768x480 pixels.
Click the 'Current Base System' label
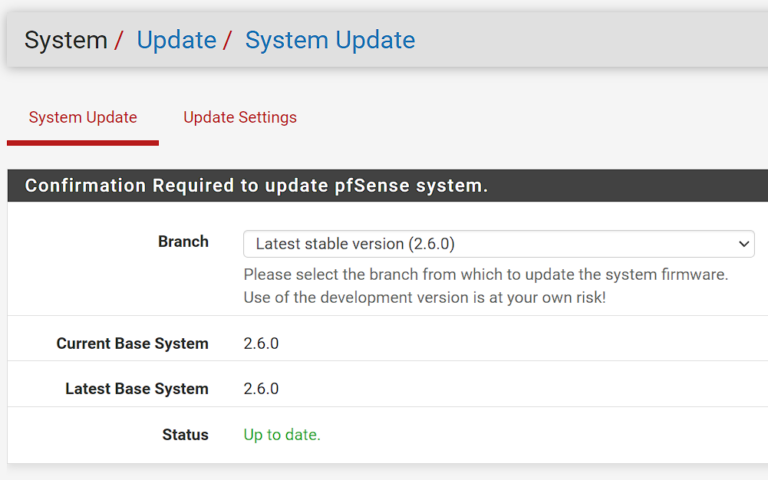[132, 344]
